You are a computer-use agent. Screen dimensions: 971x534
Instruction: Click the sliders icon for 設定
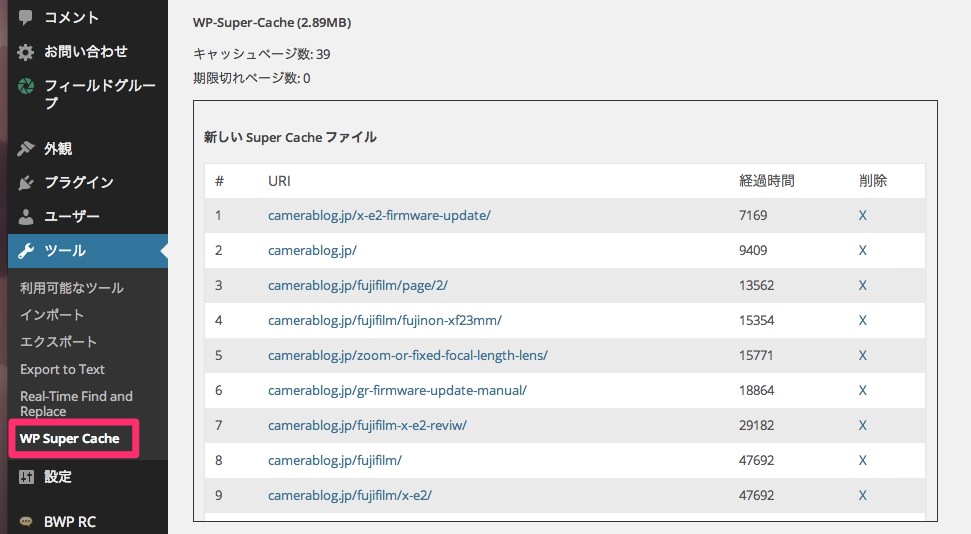26,476
